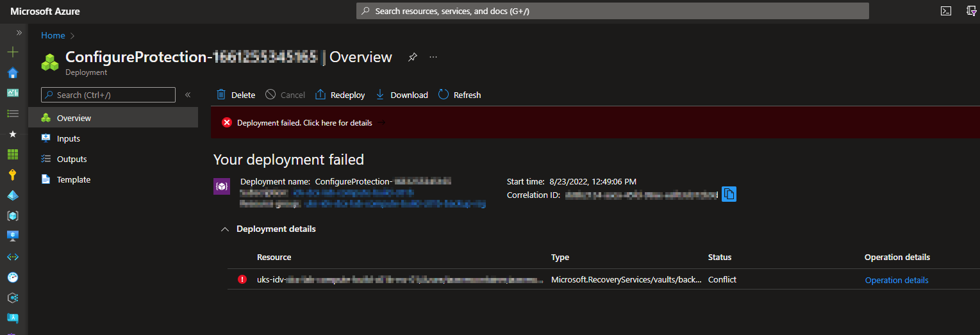The height and width of the screenshot is (335, 980).
Task: Click the Create a resource plus icon
Action: click(x=13, y=52)
